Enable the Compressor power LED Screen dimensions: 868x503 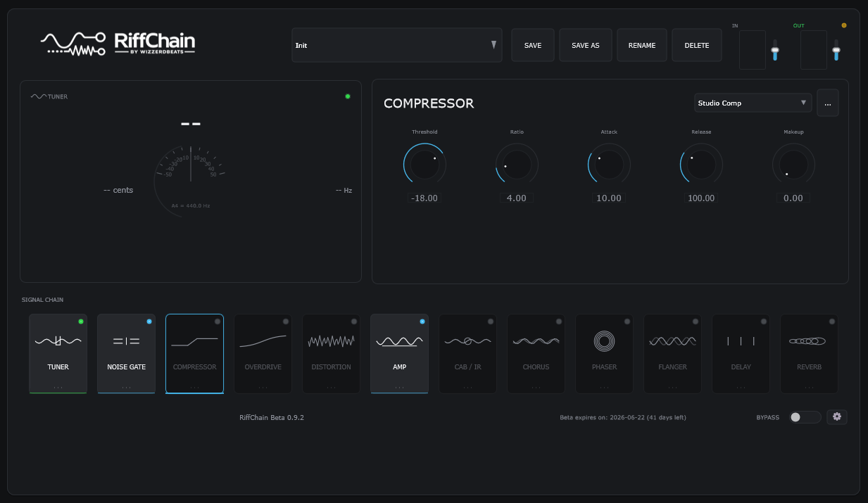pyautogui.click(x=217, y=321)
